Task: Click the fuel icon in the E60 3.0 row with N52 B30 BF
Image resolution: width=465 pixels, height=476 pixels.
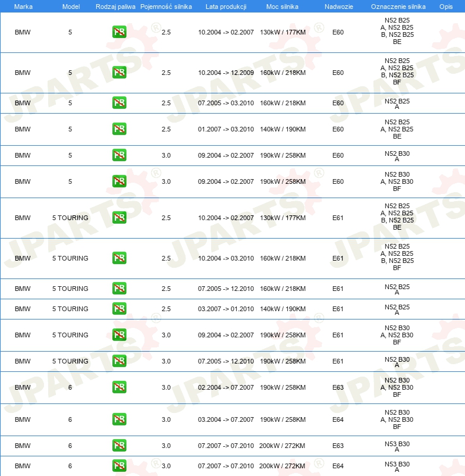Action: point(119,181)
